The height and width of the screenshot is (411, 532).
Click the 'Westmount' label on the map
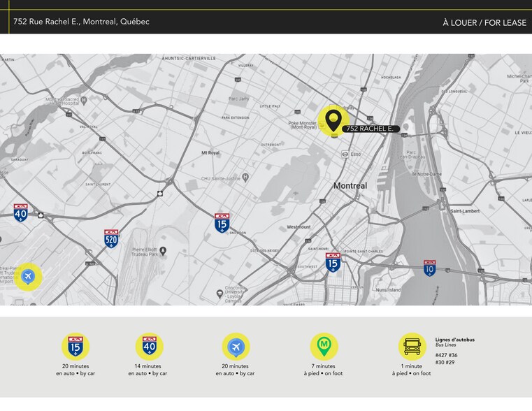299,227
